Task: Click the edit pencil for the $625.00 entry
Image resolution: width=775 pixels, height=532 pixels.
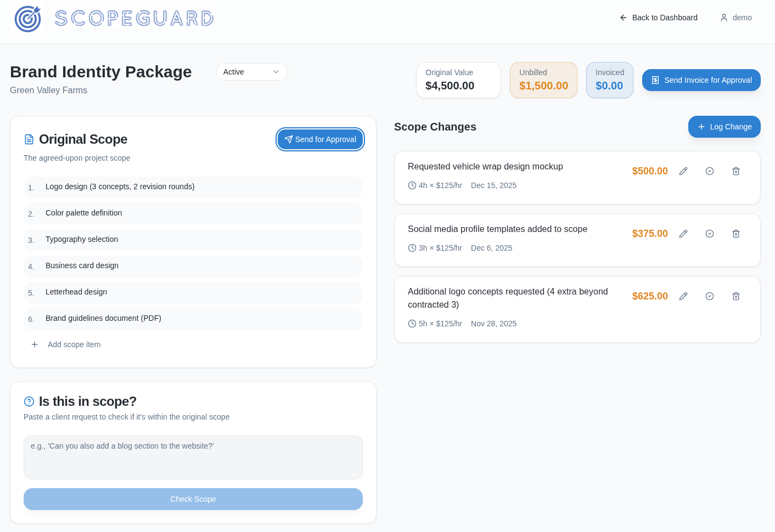Action: tap(683, 296)
